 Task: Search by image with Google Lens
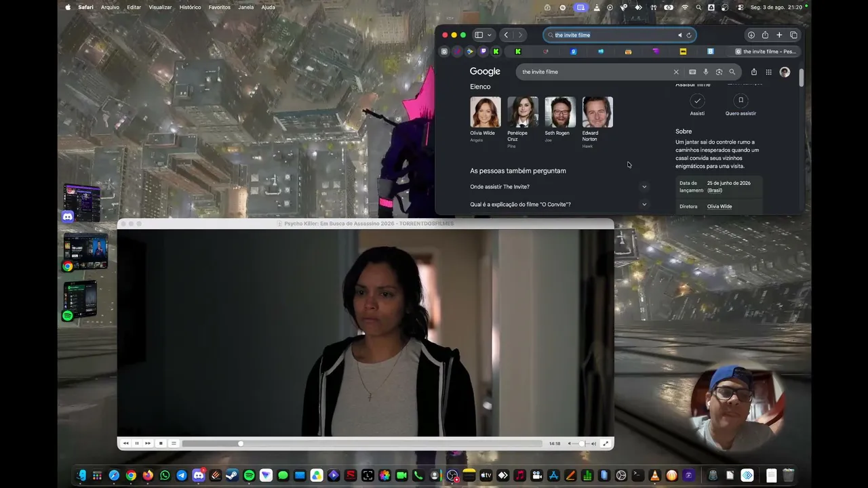719,72
